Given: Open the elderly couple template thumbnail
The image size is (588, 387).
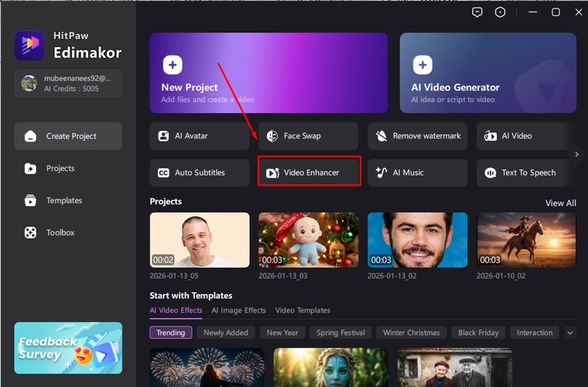Looking at the screenshot, I should point(455,367).
